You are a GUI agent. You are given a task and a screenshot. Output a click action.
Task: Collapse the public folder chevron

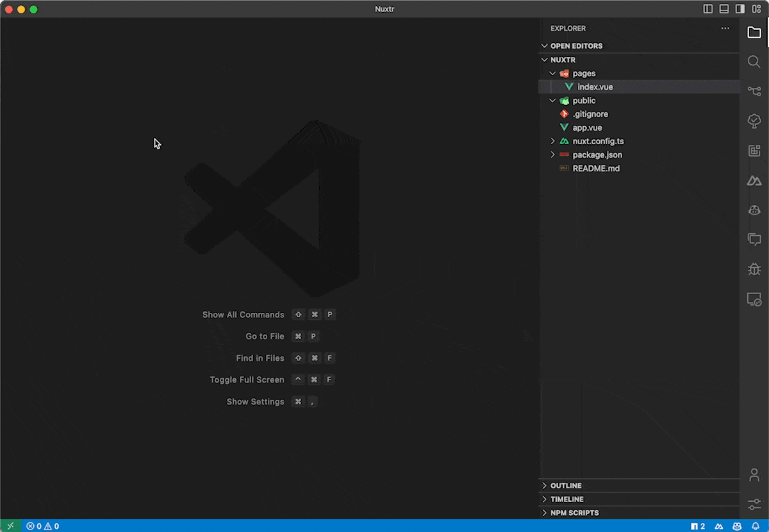[552, 101]
